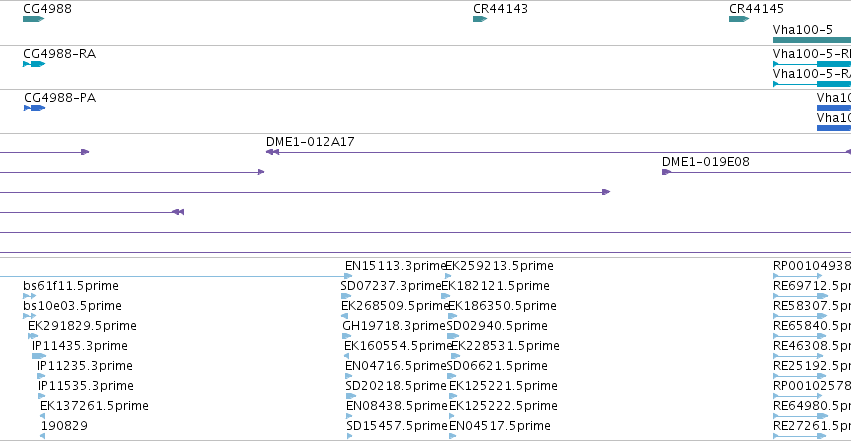This screenshot has height=441, width=851.
Task: Click the left-pointing arrow under EK137261.5prime
Action: (x=42, y=416)
